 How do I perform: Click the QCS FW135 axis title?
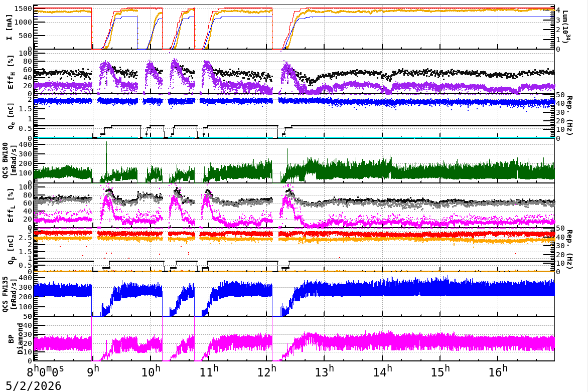point(10,294)
